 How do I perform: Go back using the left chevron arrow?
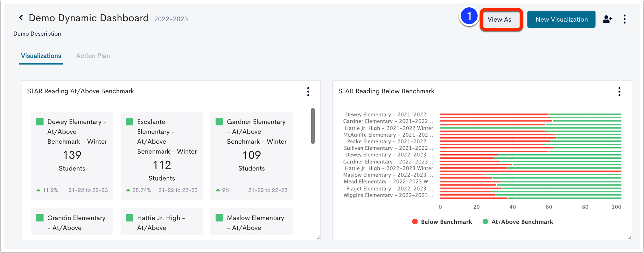(x=21, y=18)
